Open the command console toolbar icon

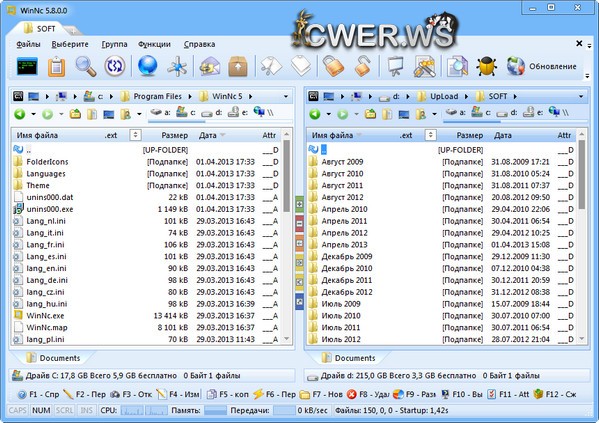28,66
